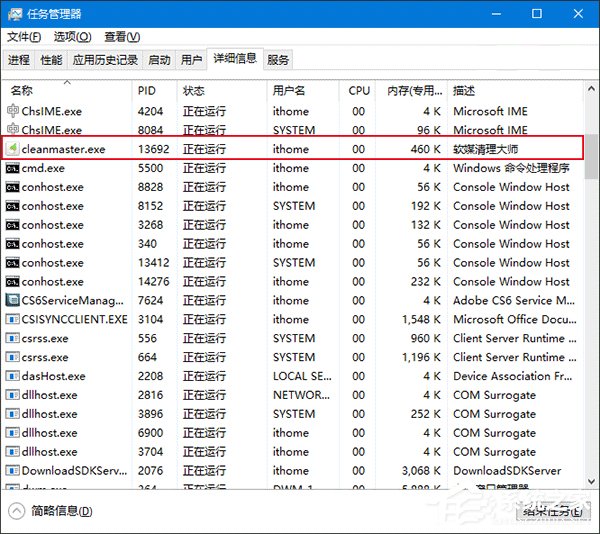Sort by the 描述 column header
This screenshot has height=534, width=600.
515,90
